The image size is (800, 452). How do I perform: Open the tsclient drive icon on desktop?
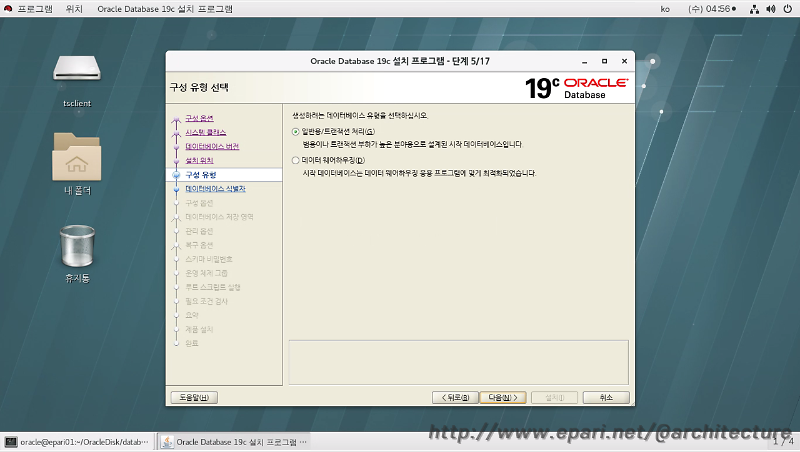click(x=77, y=68)
